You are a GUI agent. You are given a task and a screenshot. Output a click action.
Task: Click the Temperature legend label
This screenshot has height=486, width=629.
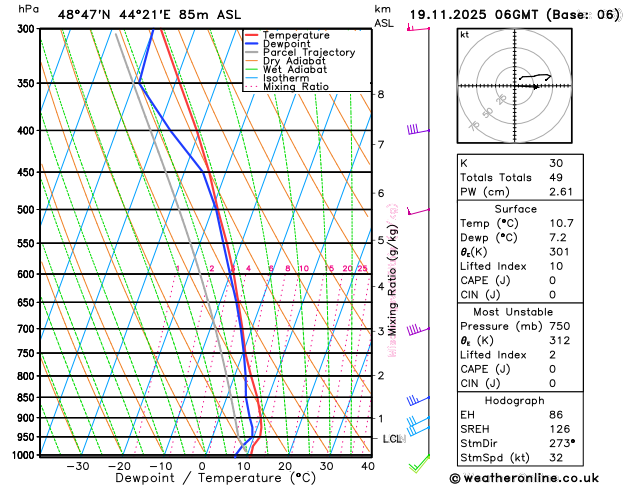[296, 35]
